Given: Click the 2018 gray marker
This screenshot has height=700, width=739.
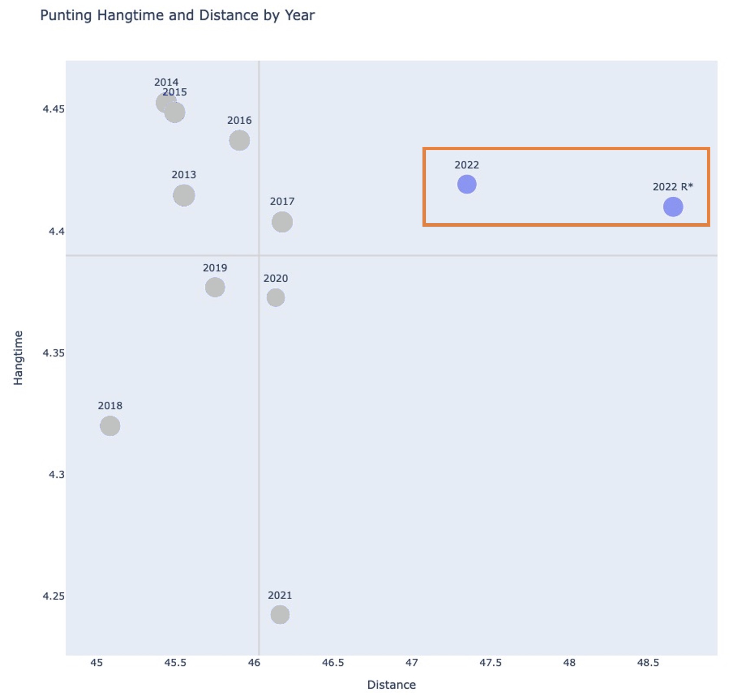Looking at the screenshot, I should (110, 426).
